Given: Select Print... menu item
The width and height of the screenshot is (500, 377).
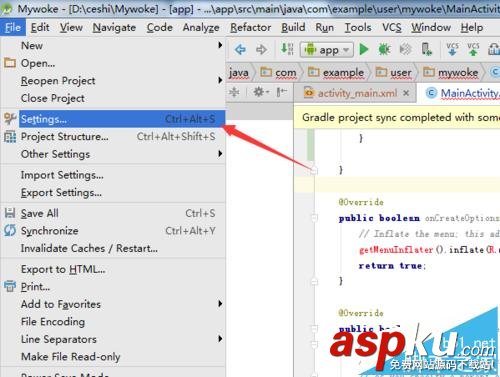Looking at the screenshot, I should 113,287.
